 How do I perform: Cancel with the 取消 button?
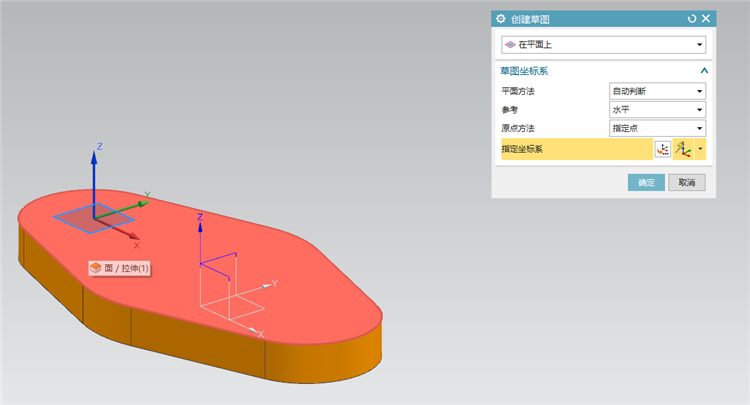[x=687, y=182]
